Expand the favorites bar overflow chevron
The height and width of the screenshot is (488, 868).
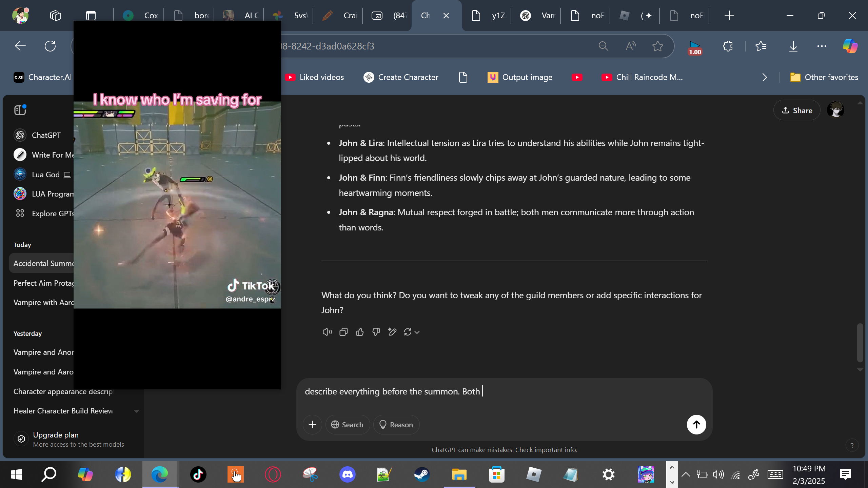tap(765, 77)
